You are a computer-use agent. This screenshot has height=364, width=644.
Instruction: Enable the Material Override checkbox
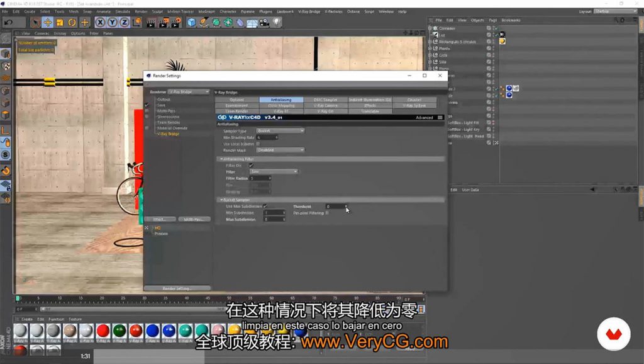pyautogui.click(x=147, y=128)
